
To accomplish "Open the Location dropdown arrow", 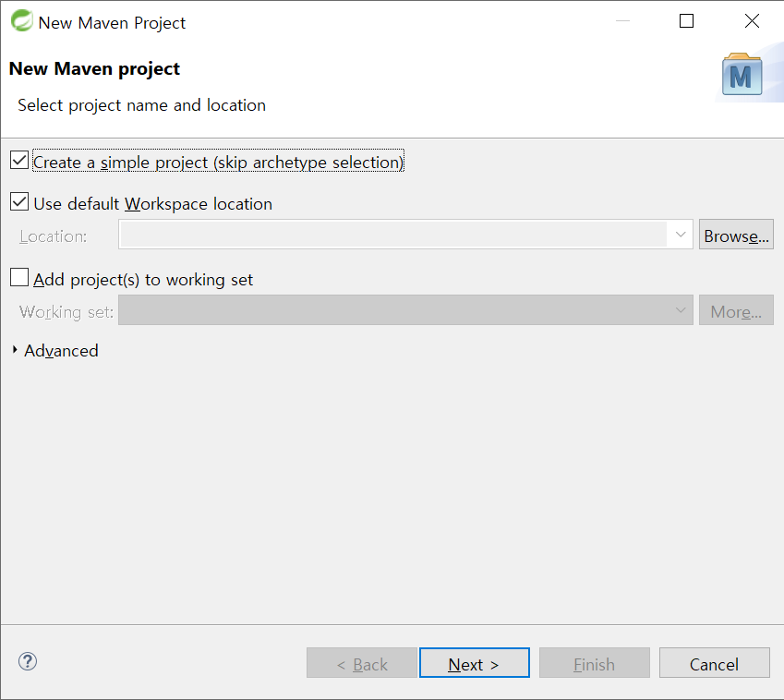I will (680, 235).
